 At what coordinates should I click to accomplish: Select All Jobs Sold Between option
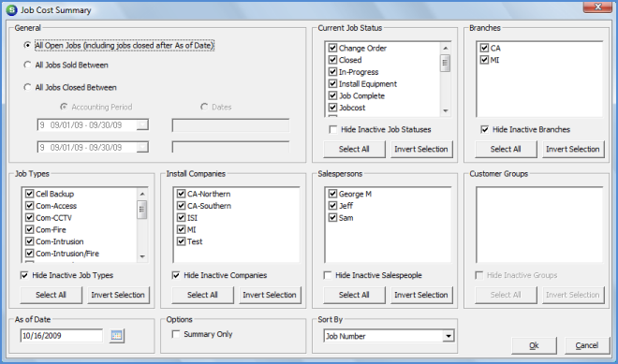[x=27, y=65]
